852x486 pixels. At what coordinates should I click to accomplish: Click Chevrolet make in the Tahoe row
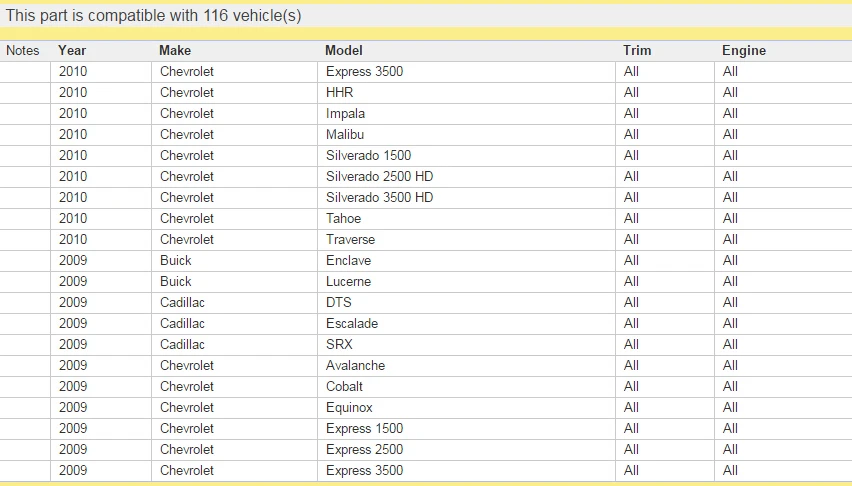click(187, 219)
